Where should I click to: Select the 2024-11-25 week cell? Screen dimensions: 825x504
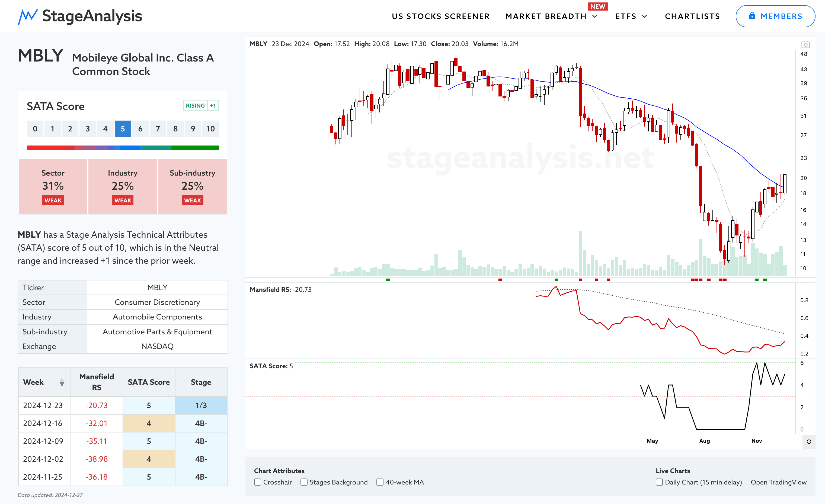[x=44, y=477]
